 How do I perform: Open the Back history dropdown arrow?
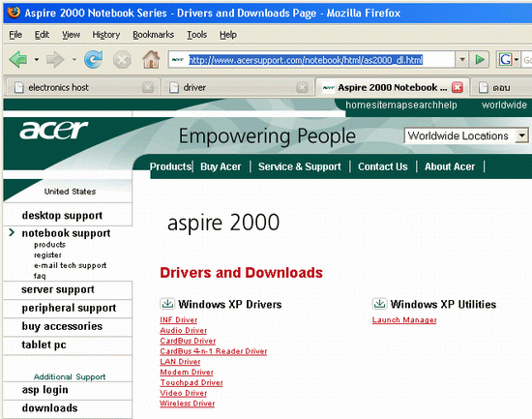point(37,60)
